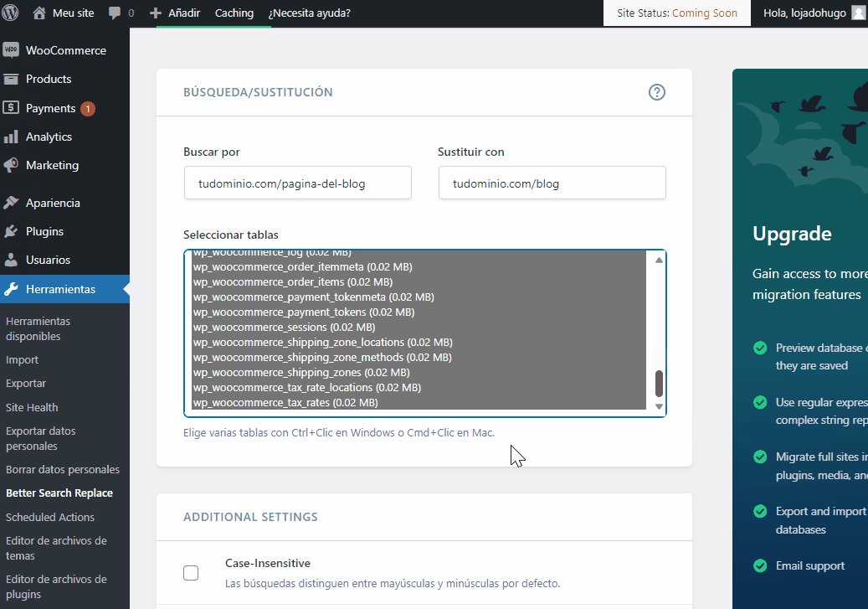Click scroll down arrow in tables list

[659, 407]
